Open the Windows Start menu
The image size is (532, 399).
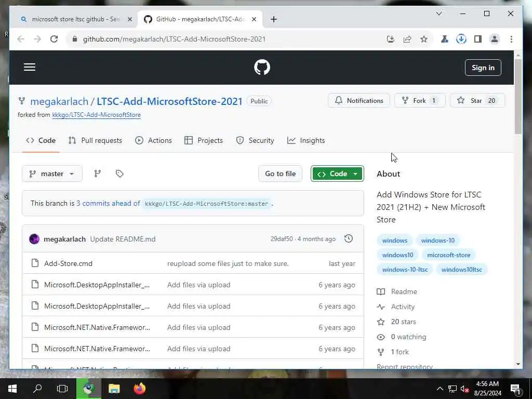(x=12, y=389)
